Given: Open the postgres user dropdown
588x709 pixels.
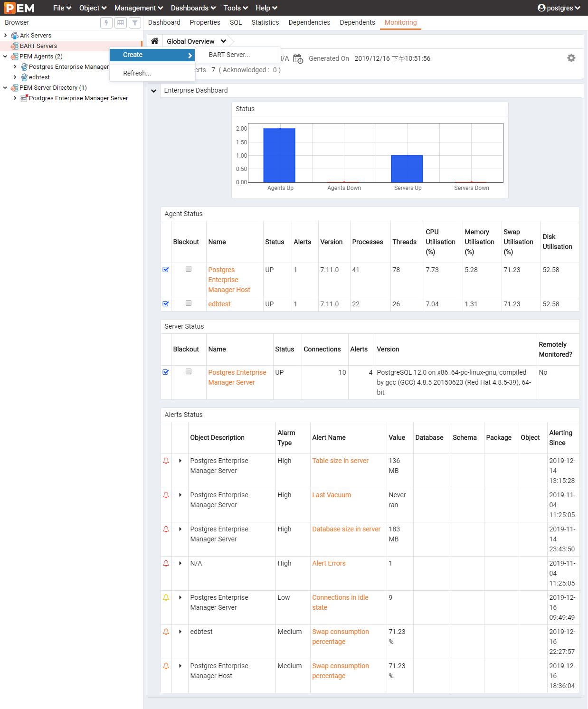Looking at the screenshot, I should tap(559, 8).
